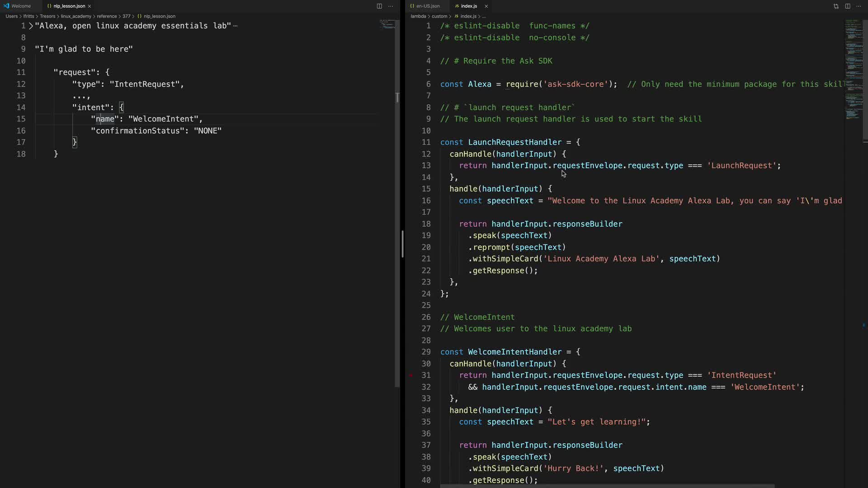
Task: Click open changes icon in right editor
Action: coord(836,6)
